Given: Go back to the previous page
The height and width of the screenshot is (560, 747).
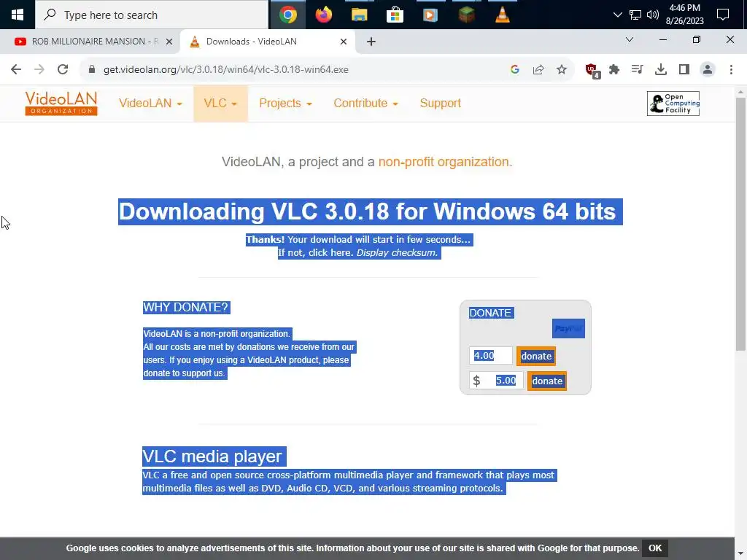Looking at the screenshot, I should pos(16,69).
